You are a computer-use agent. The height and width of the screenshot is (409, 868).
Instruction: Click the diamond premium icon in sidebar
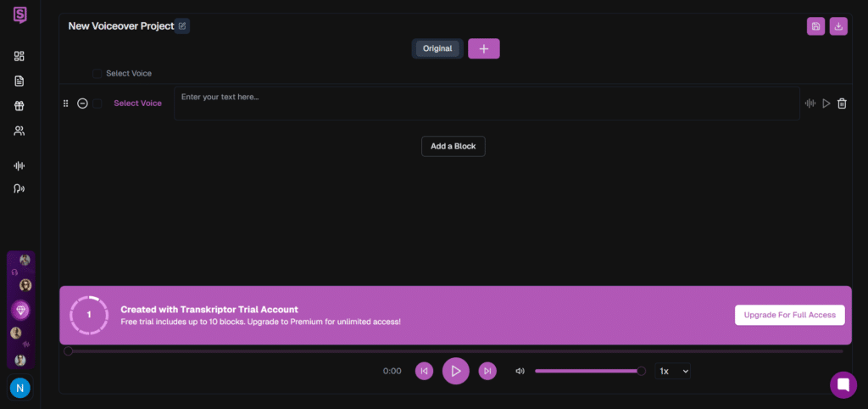coord(21,311)
